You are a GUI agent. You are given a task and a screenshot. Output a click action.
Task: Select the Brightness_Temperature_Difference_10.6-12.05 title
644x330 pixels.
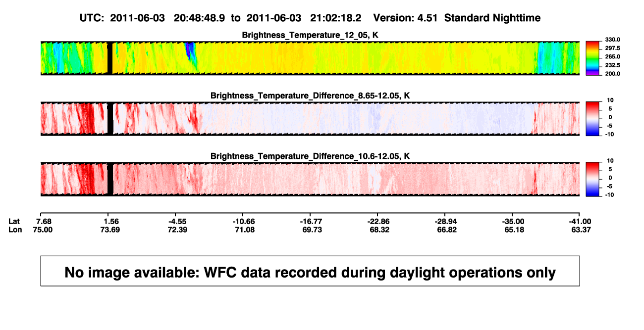click(x=310, y=156)
